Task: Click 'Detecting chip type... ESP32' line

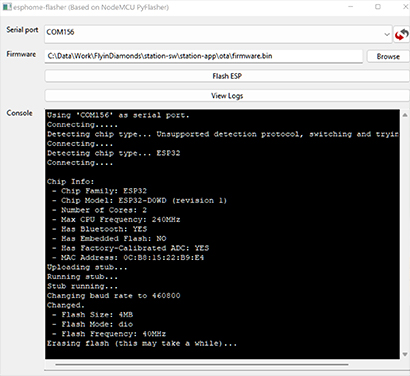Action: 113,153
